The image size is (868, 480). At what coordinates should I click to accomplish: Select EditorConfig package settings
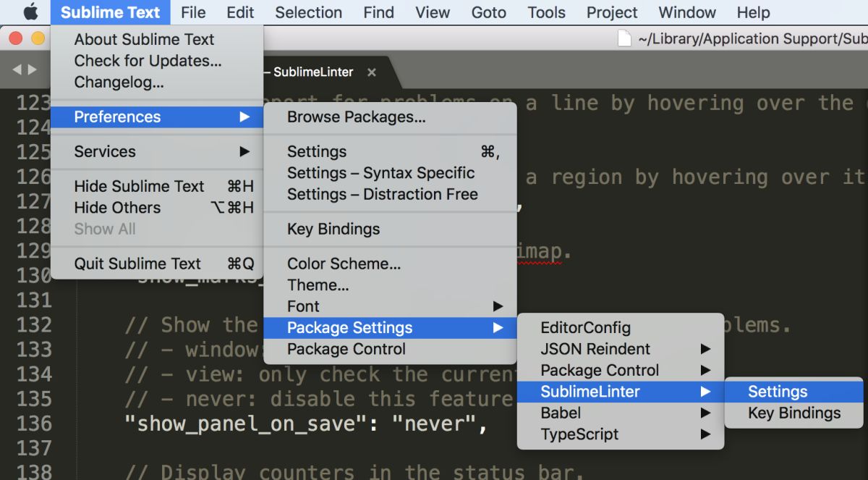[x=621, y=327]
